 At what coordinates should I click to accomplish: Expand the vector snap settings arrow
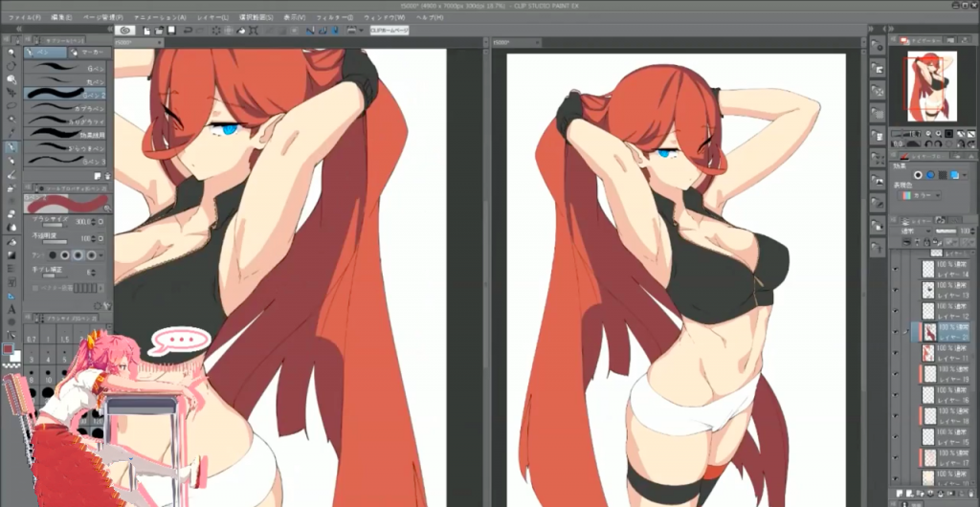[x=101, y=288]
